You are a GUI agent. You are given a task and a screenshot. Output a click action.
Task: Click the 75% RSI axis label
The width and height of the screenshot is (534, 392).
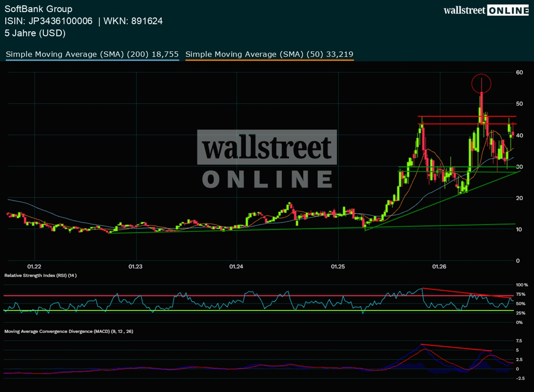521,294
